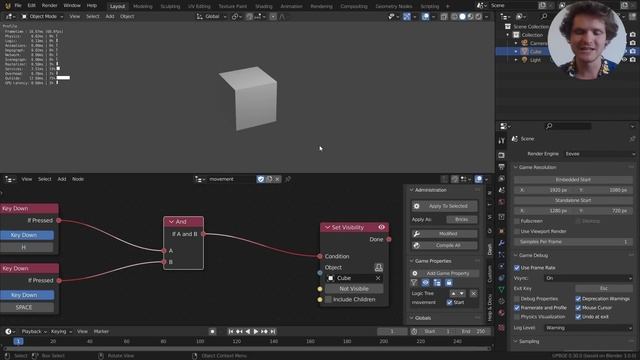Select solid viewport shading mode

[462, 16]
